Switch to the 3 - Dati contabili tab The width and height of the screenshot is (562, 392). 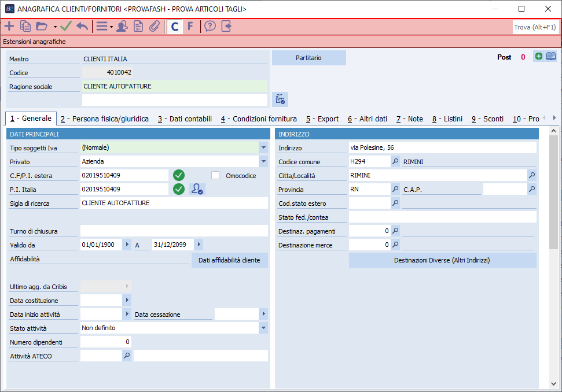(x=185, y=119)
